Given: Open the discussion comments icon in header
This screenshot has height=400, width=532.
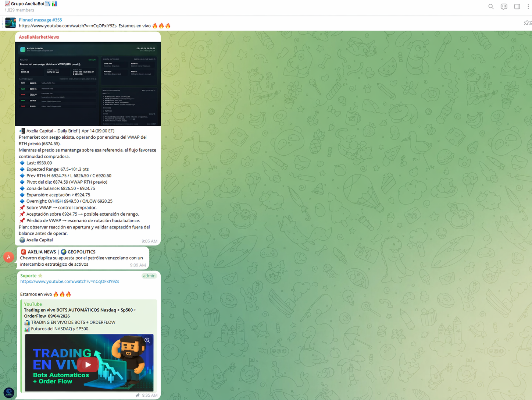Looking at the screenshot, I should (x=504, y=7).
